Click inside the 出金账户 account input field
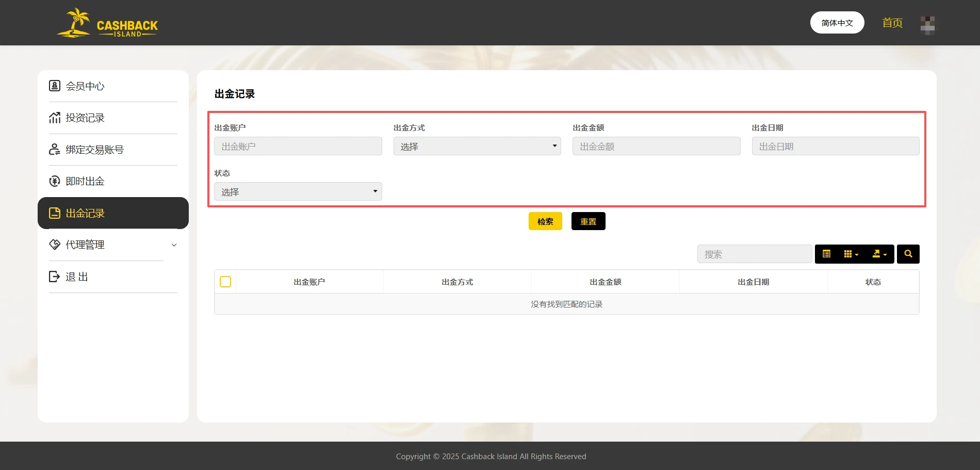Image resolution: width=980 pixels, height=470 pixels. (x=298, y=146)
